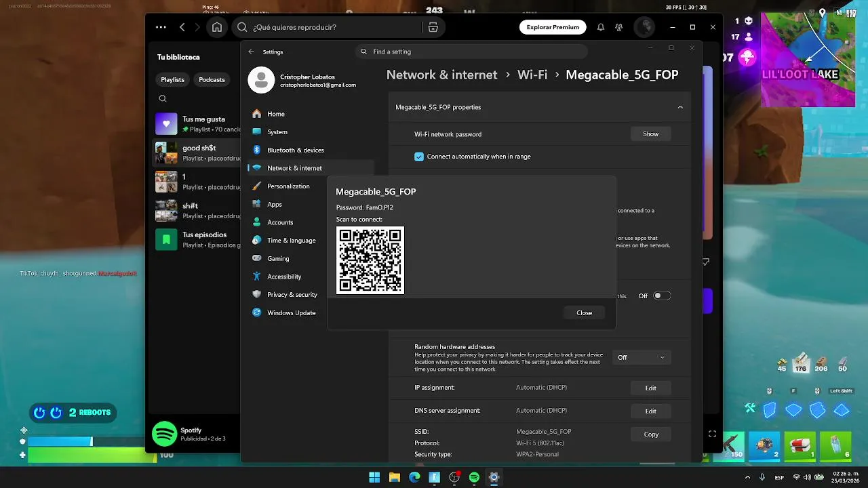The width and height of the screenshot is (868, 488).
Task: Open the Tus me gusta playlist
Action: 197,124
